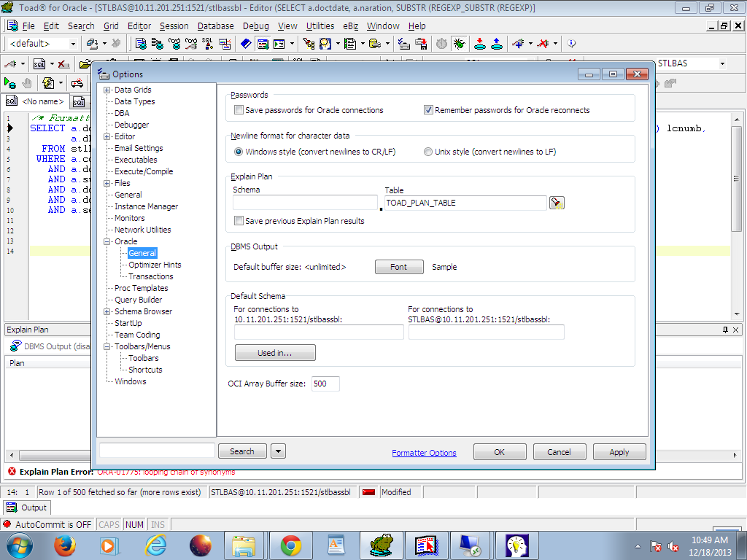This screenshot has height=560, width=747.
Task: Click the SQL document icon in second toolbar
Action: click(39, 64)
